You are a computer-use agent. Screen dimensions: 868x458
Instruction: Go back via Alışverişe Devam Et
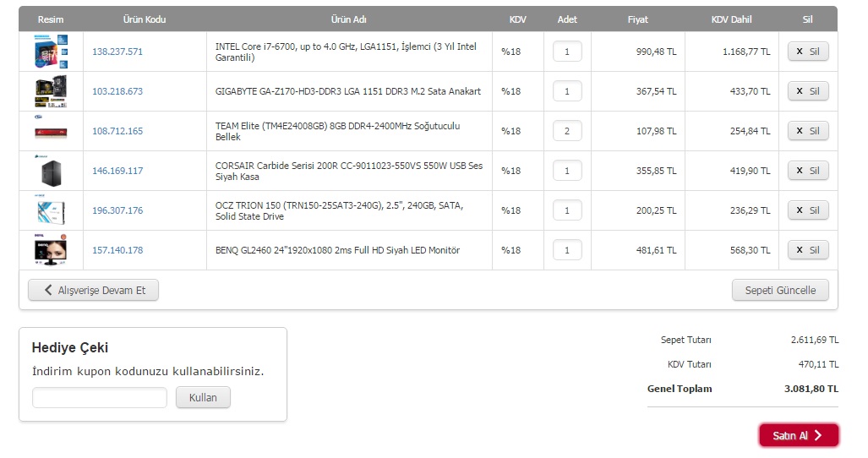94,291
